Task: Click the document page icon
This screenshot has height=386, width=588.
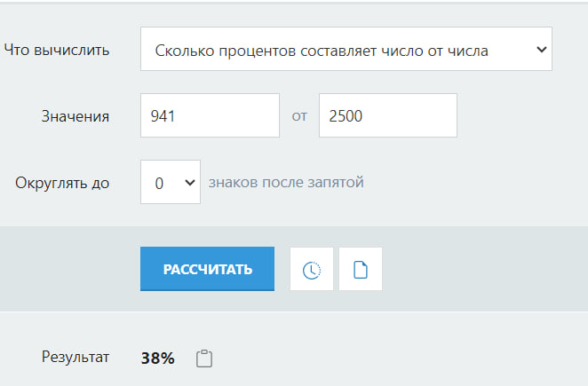Action: point(361,270)
